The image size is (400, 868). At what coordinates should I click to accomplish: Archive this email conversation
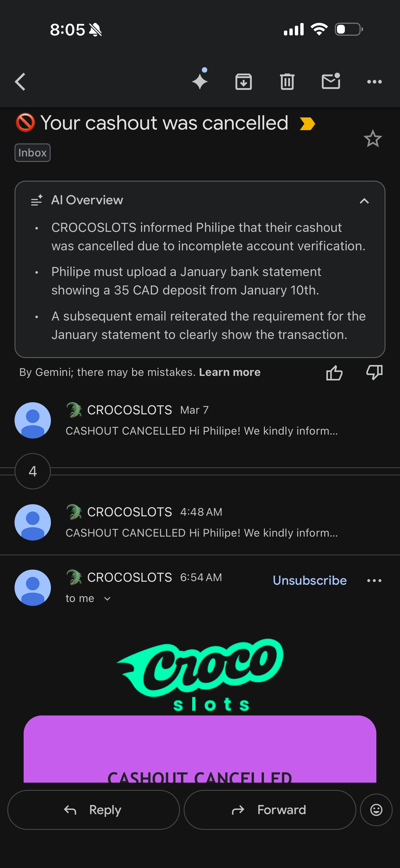(x=244, y=82)
